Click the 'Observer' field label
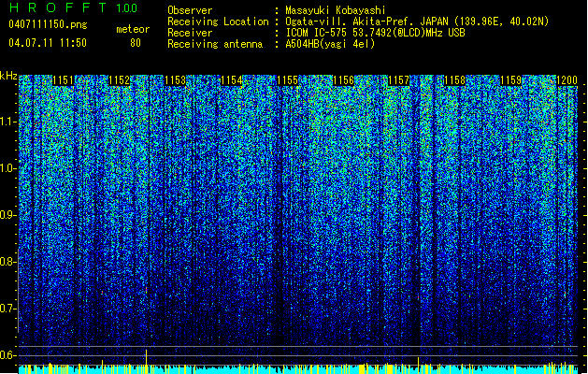The image size is (588, 374). [190, 10]
